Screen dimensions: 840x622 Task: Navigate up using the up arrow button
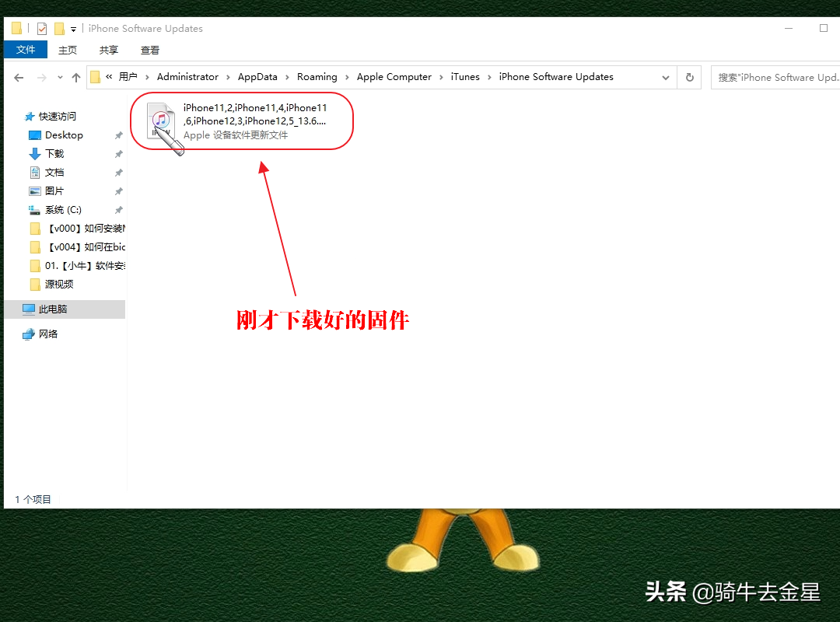pyautogui.click(x=75, y=77)
